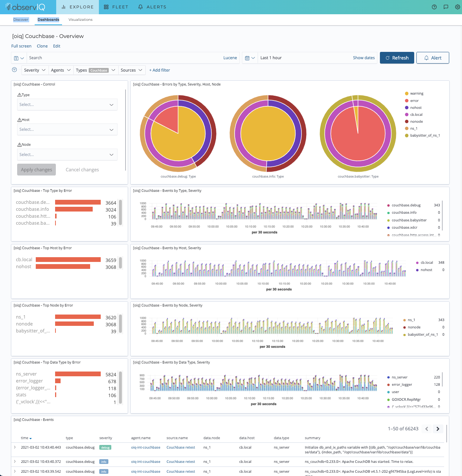This screenshot has width=462, height=476.
Task: Toggle babysitter_of_ns_1 in pie legend
Action: pyautogui.click(x=423, y=136)
